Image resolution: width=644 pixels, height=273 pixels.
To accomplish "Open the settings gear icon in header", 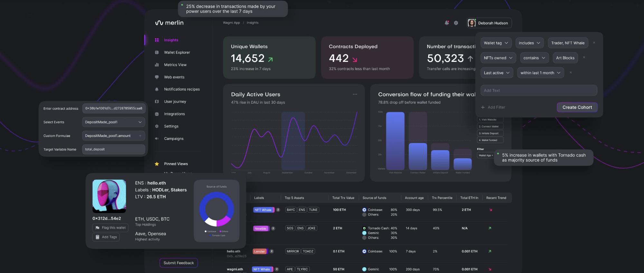I will coord(456,23).
